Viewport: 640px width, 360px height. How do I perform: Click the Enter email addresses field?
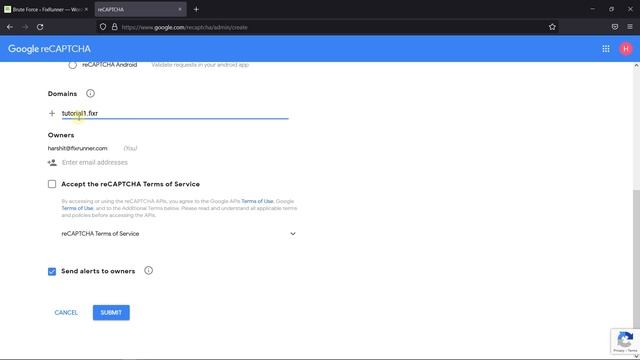(x=175, y=162)
